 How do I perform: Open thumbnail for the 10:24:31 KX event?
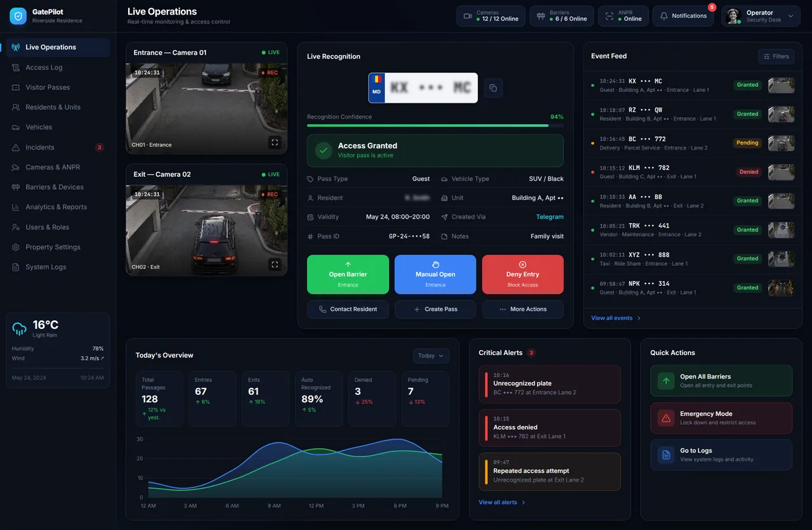click(781, 85)
